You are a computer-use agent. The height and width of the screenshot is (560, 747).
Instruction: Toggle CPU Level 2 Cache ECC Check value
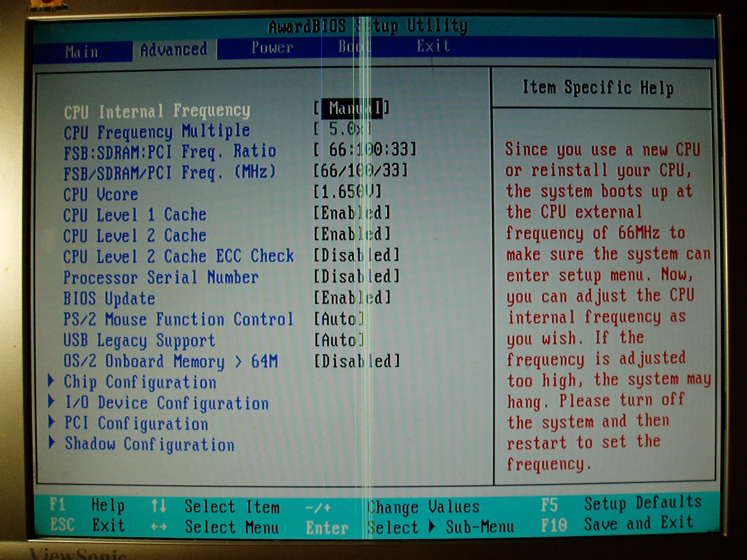(357, 255)
